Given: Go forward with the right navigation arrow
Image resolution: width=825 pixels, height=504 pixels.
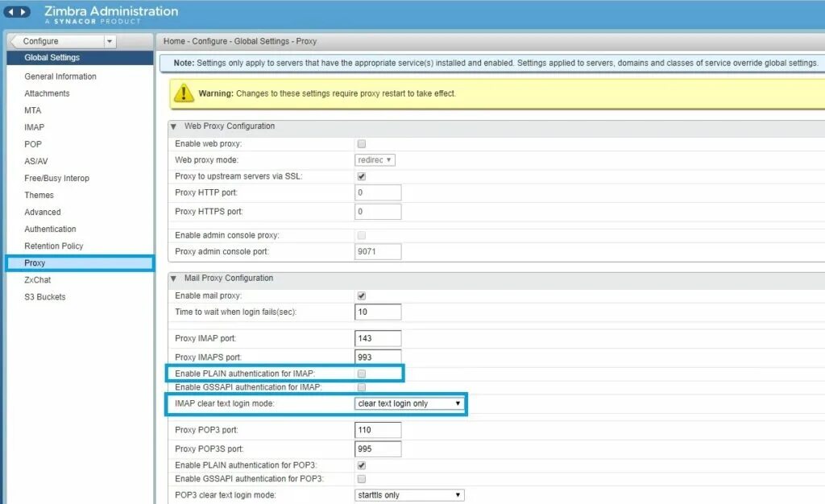Looking at the screenshot, I should point(23,11).
